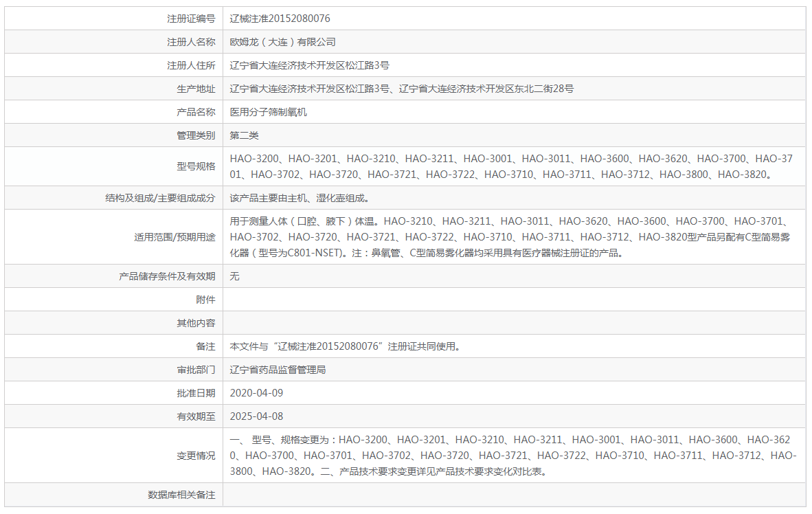This screenshot has height=514, width=812.
Task: Select the 型号规格 label
Action: click(196, 166)
